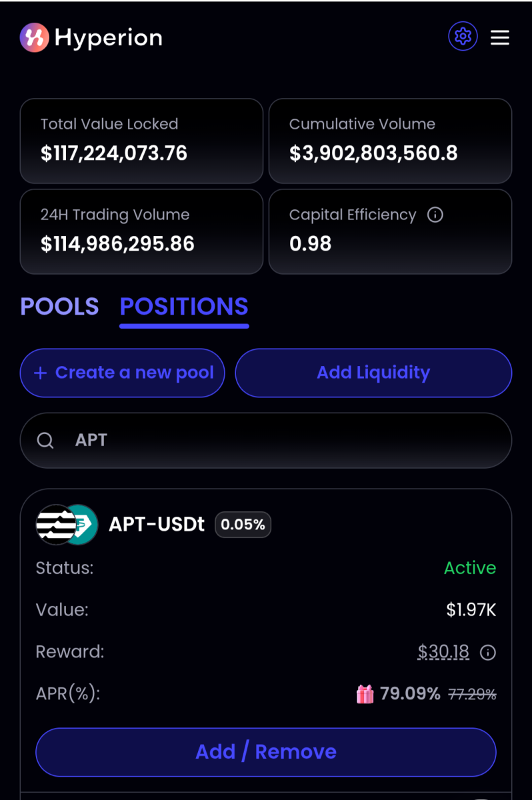
Task: Click the APT-USDt pool name
Action: 157,525
